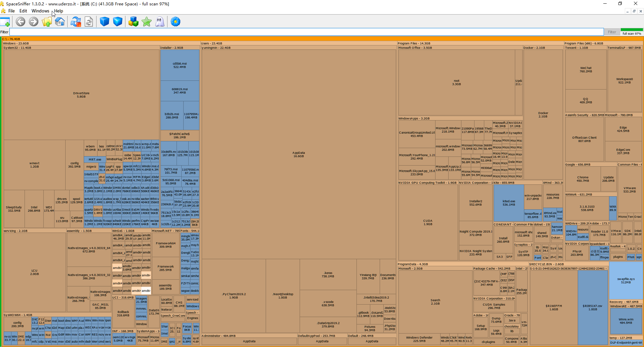The height and width of the screenshot is (347, 644).
Task: Select the kited.exe file block
Action: pyautogui.click(x=509, y=203)
